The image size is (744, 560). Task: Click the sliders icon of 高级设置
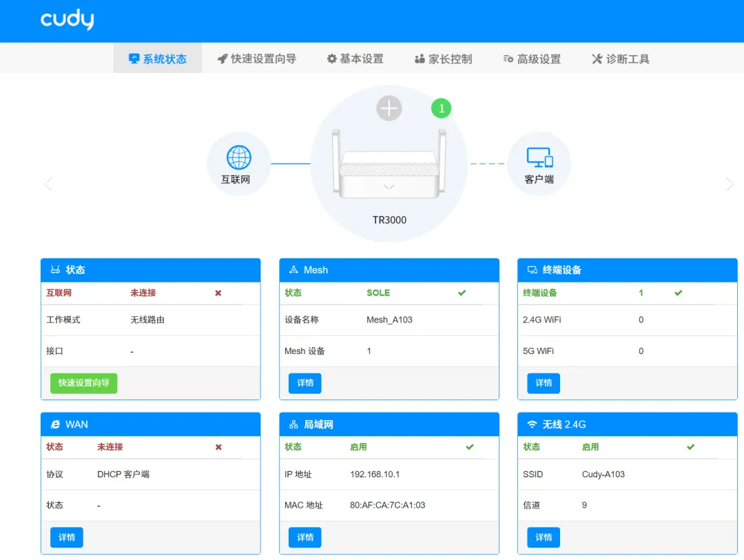[x=508, y=59]
